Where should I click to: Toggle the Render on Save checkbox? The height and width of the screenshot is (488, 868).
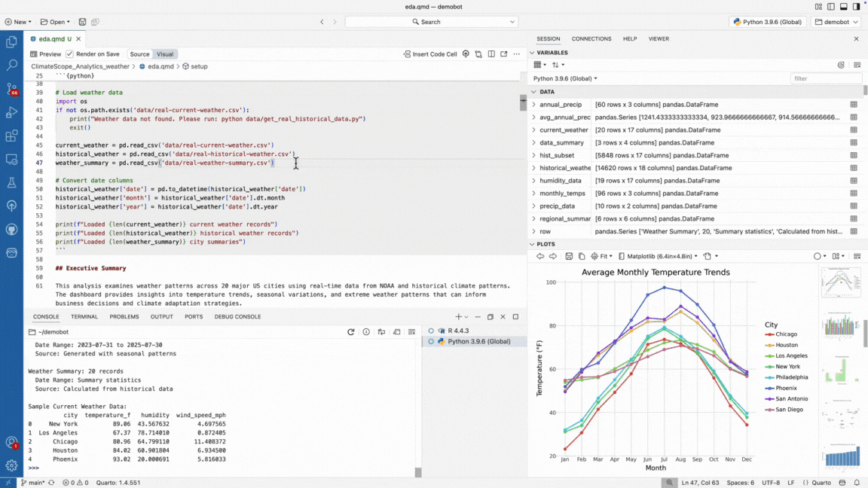coord(70,54)
